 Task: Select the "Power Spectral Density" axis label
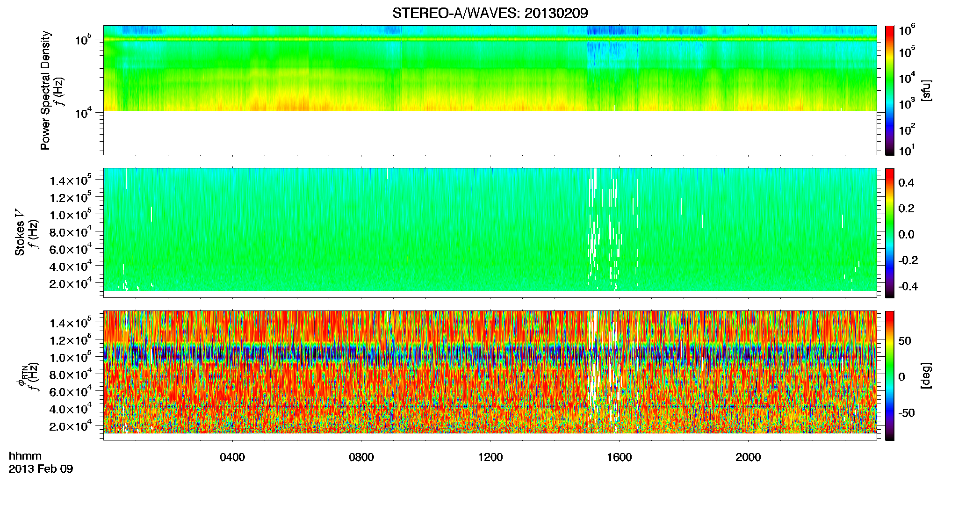click(x=45, y=90)
